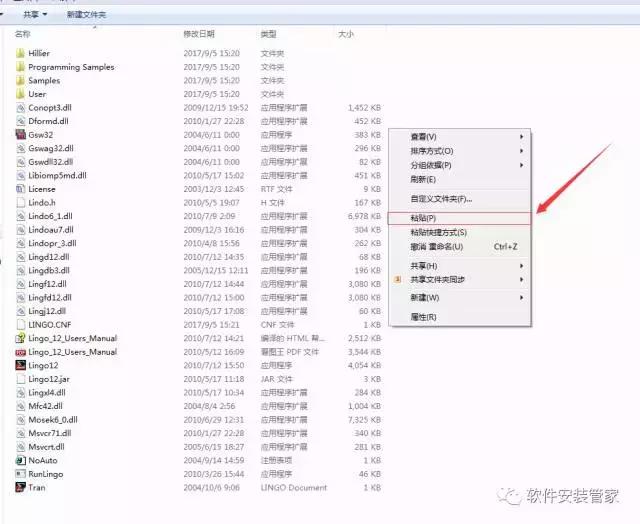Select the Mfc42.dll file icon
The image size is (640, 524).
tap(20, 406)
